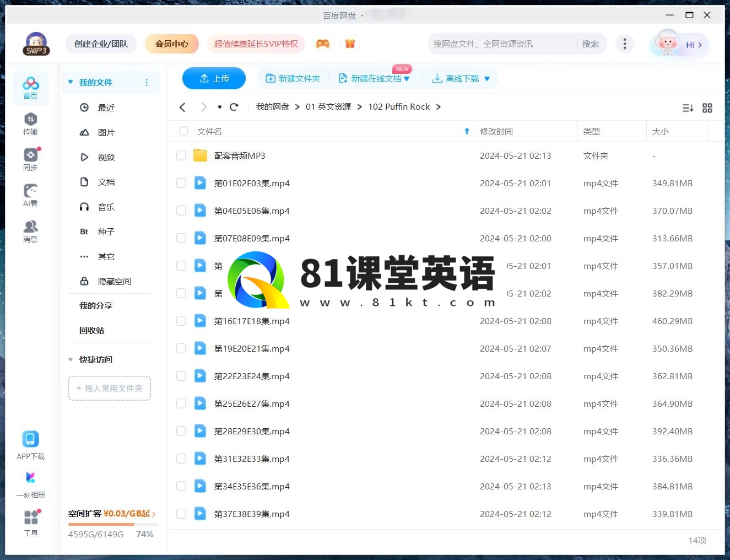Image resolution: width=730 pixels, height=560 pixels.
Task: Click the game controller icon
Action: pyautogui.click(x=322, y=44)
